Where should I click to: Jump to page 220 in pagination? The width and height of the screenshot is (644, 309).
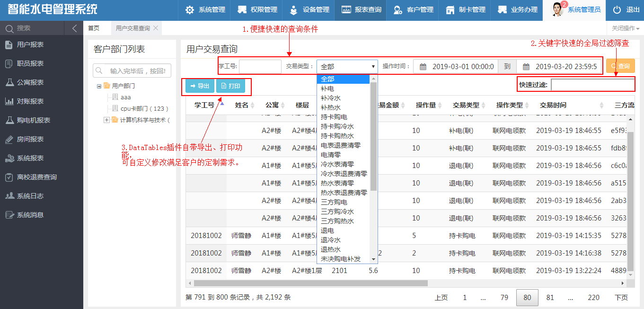[x=594, y=297]
